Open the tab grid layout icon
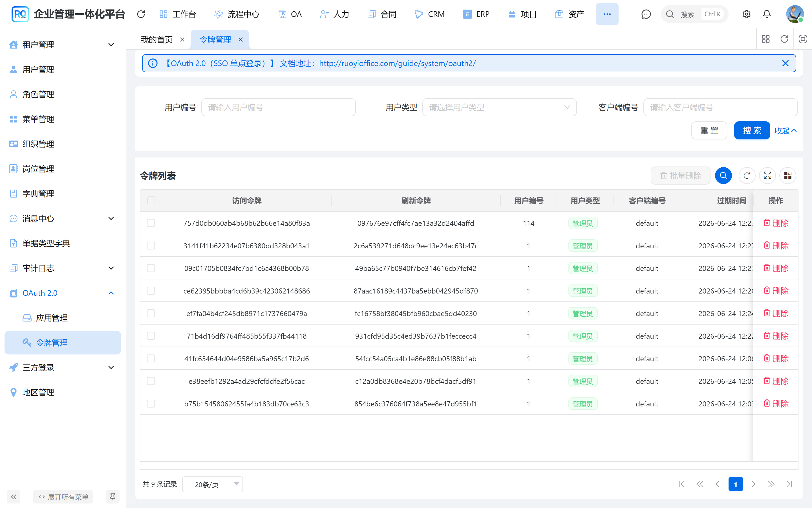The width and height of the screenshot is (812, 508). [x=766, y=39]
